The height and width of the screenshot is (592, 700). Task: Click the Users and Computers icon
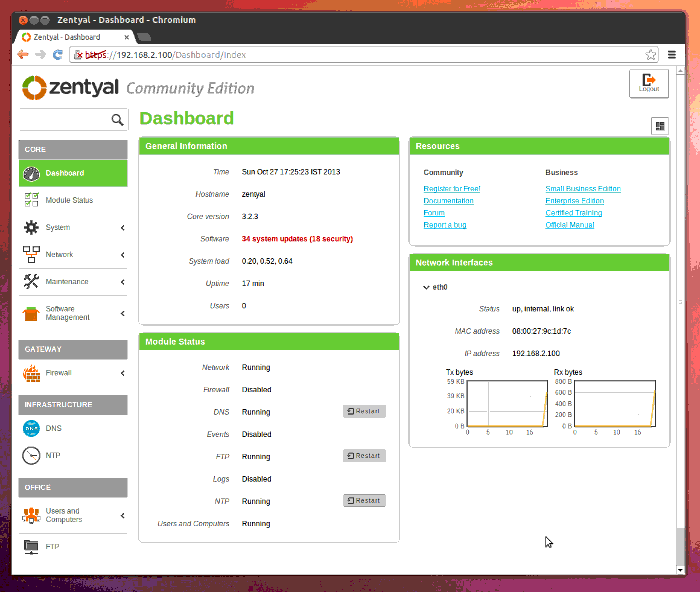[x=31, y=515]
